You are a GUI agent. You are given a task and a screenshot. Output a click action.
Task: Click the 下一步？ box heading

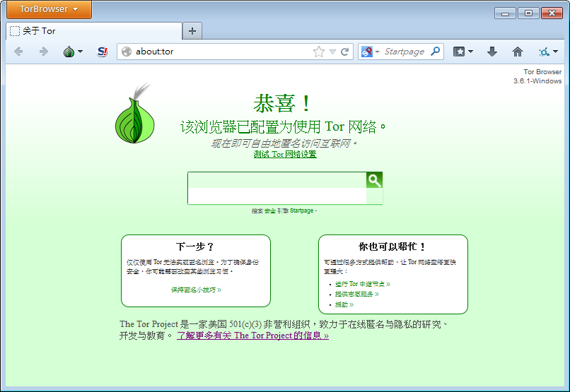tap(195, 247)
